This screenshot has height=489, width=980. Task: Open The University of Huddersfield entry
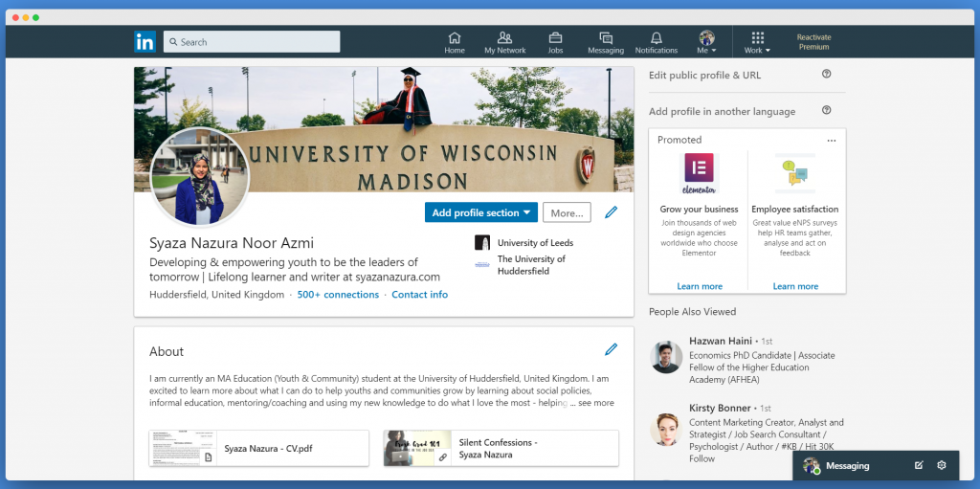coord(531,264)
